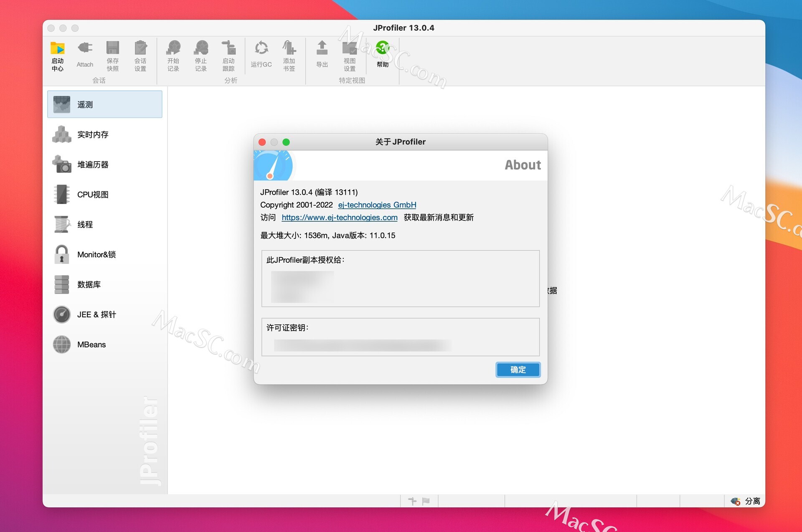
Task: Open the Heap Walker (堆遍历器)
Action: coord(105,165)
